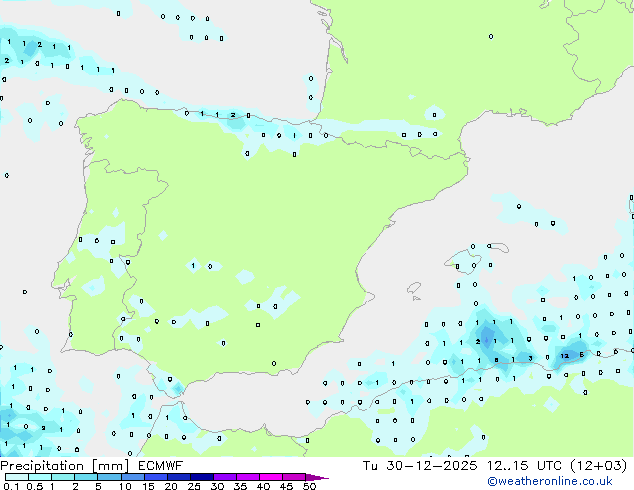
Task: Click the legend swatch between 10 and 15
Action: tap(132, 477)
